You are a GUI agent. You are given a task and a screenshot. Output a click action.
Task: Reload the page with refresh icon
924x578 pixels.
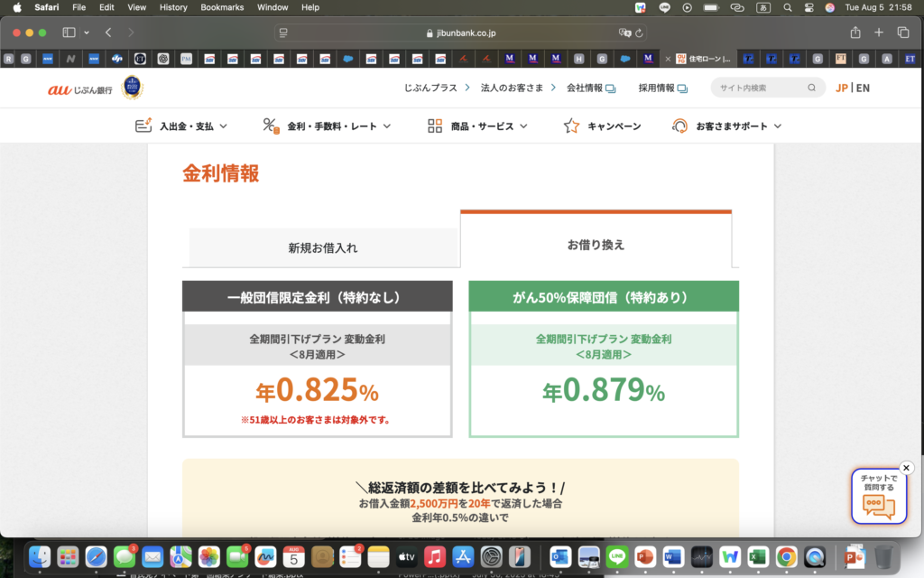coord(640,33)
